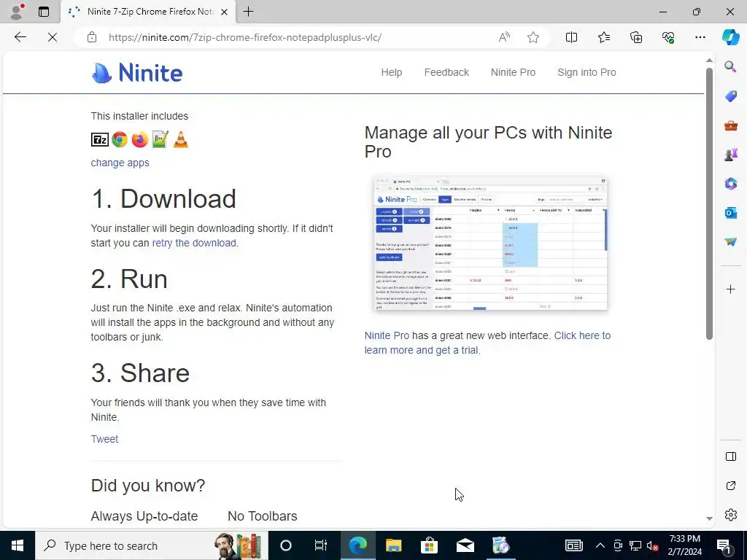Click the address bar URL
Viewport: 747px width, 560px height.
[245, 37]
